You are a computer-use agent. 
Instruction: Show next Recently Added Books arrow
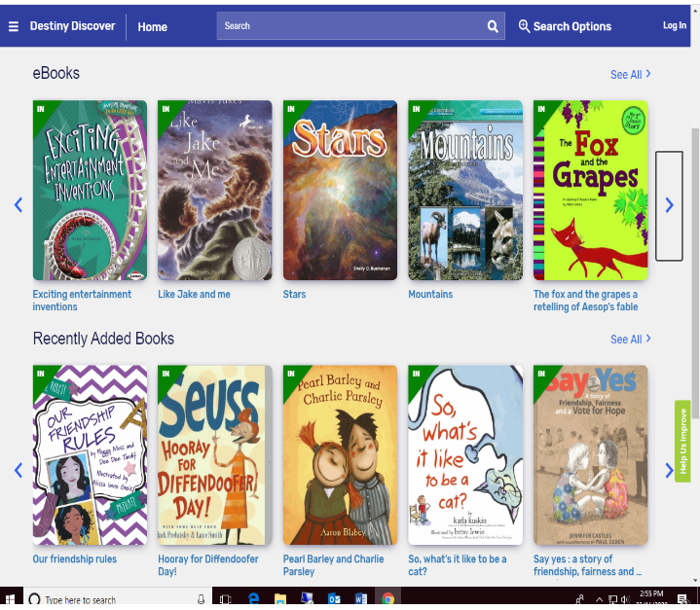tap(669, 470)
